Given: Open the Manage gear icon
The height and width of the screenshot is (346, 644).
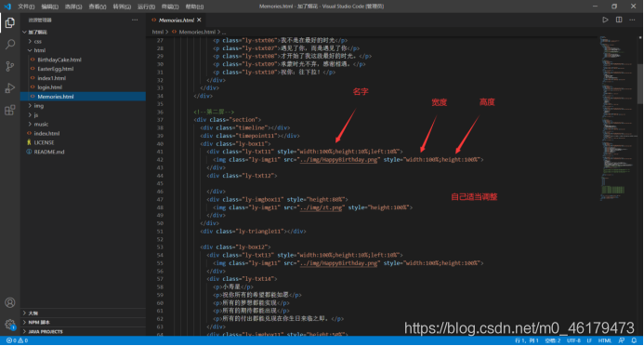Looking at the screenshot, I should pos(10,325).
